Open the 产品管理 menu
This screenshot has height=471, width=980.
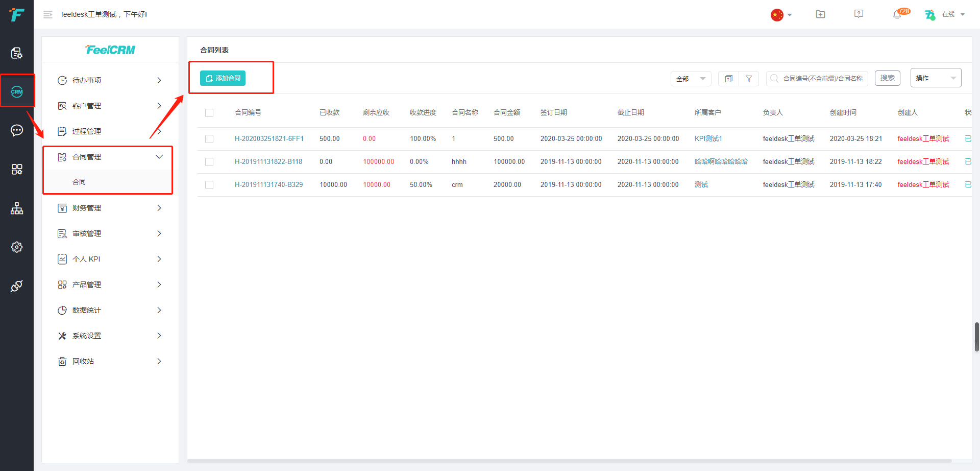click(110, 285)
